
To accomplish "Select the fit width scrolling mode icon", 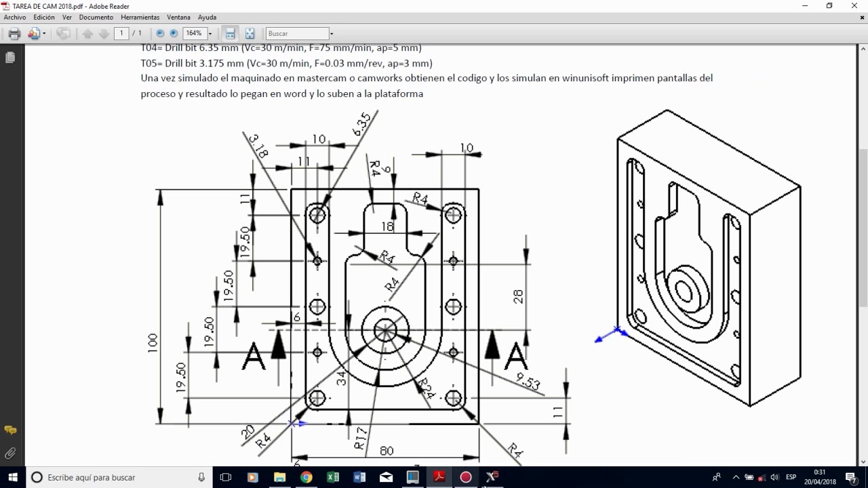I will (231, 33).
